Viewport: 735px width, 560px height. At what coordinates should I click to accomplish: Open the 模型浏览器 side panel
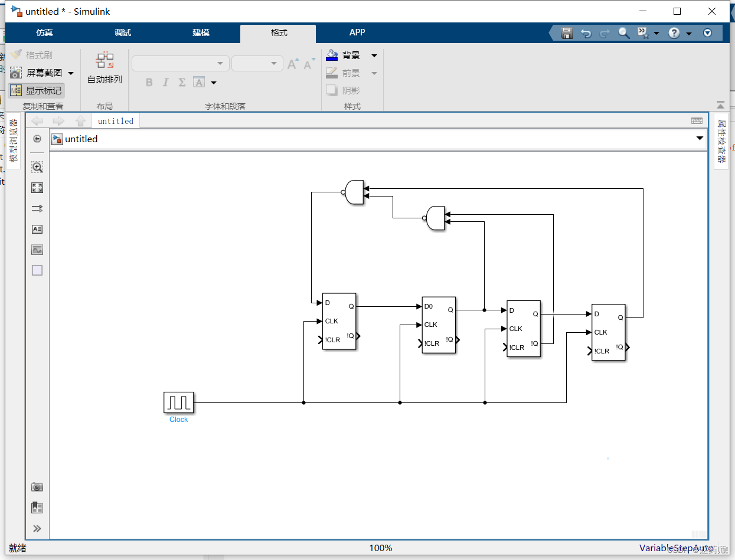pyautogui.click(x=14, y=140)
